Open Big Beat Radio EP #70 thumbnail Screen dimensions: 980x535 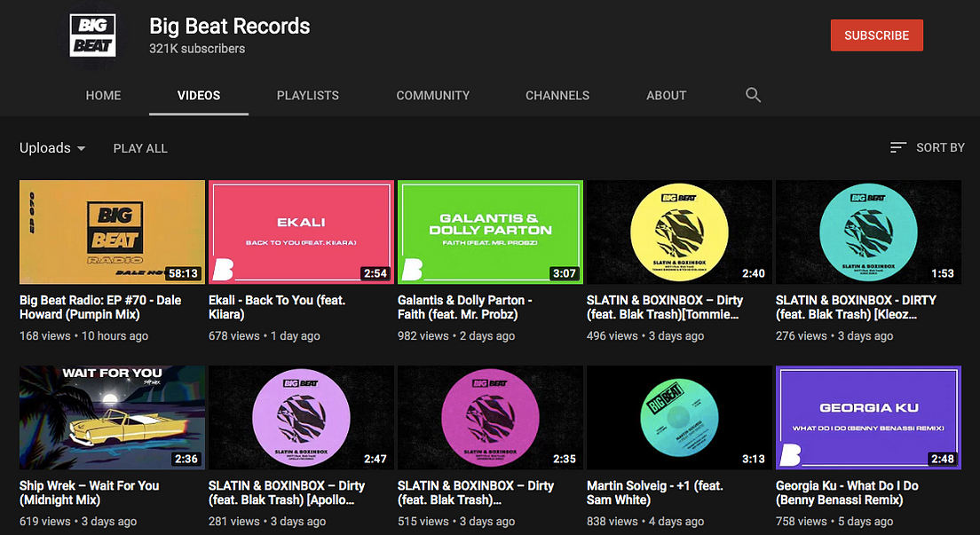[x=112, y=232]
